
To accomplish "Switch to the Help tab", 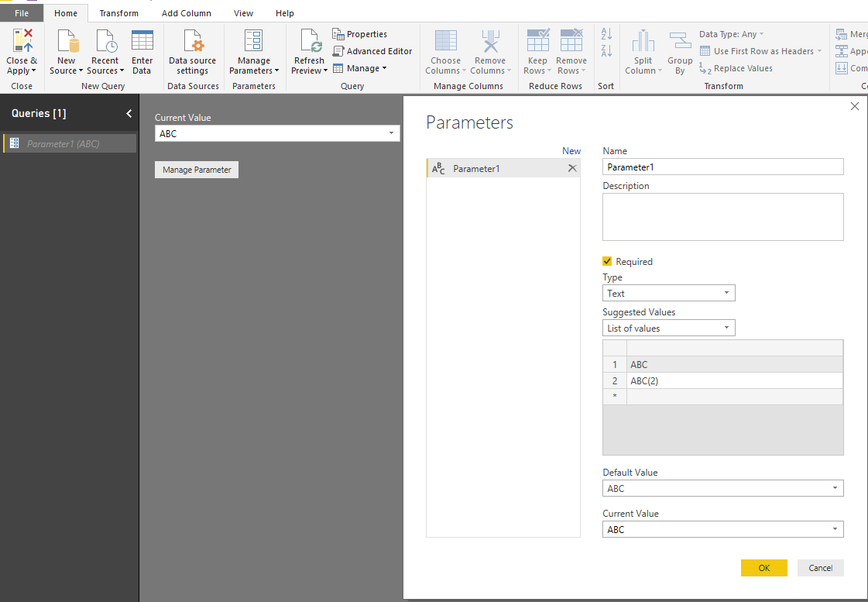I will pos(285,13).
